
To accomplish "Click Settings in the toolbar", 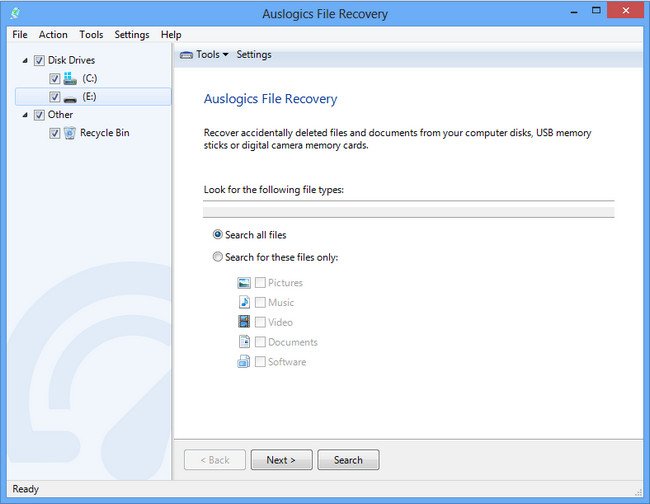I will coord(254,55).
